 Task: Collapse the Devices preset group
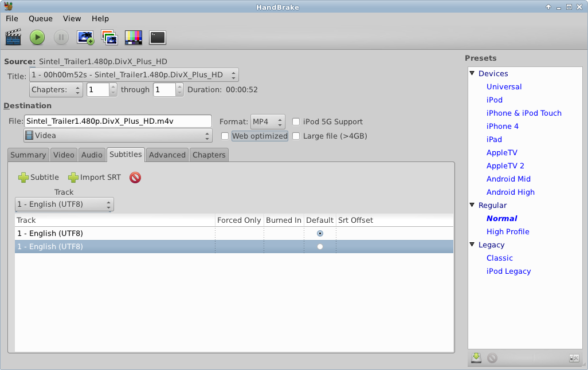tap(472, 73)
